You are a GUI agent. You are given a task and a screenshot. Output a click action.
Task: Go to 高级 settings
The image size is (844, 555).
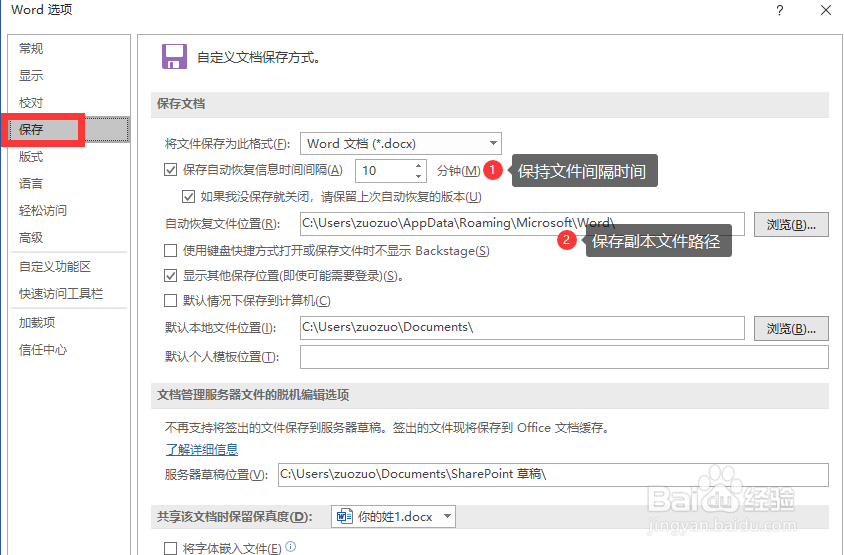[x=31, y=237]
